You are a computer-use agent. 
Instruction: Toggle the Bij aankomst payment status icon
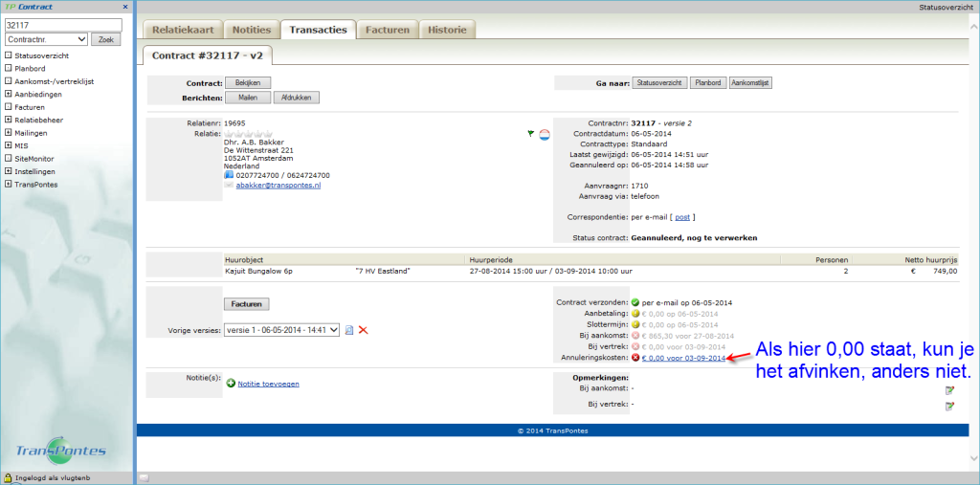point(635,336)
